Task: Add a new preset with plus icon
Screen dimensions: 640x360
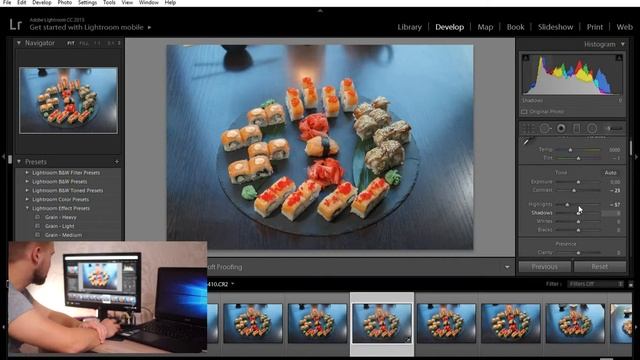Action: tap(116, 162)
